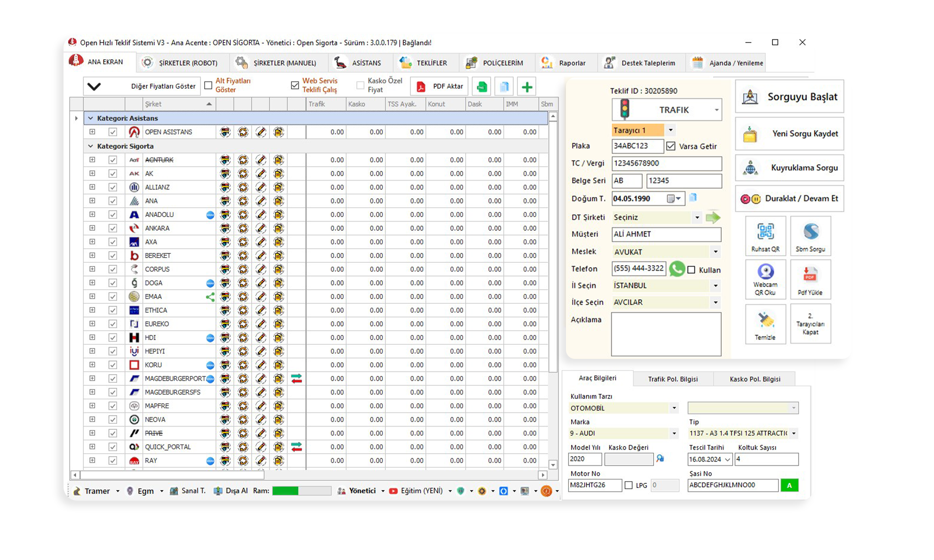Enable the LPG checkbox

[629, 485]
